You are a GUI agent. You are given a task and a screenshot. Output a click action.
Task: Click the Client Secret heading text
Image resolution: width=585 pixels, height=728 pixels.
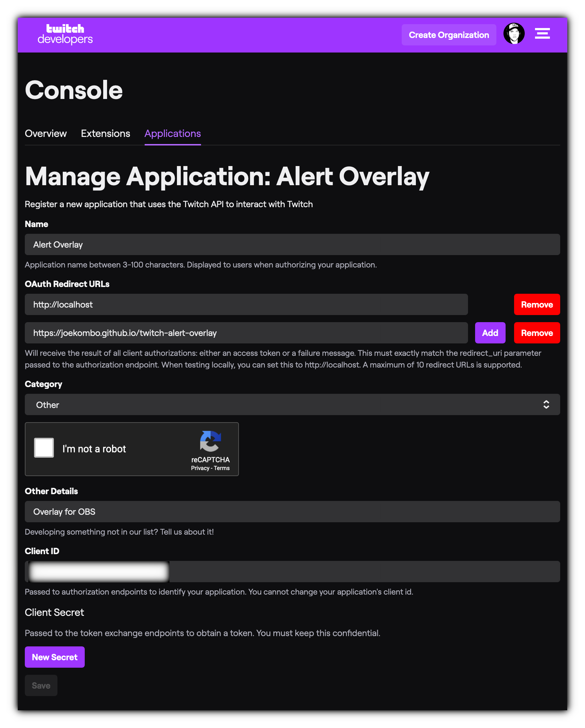(54, 612)
